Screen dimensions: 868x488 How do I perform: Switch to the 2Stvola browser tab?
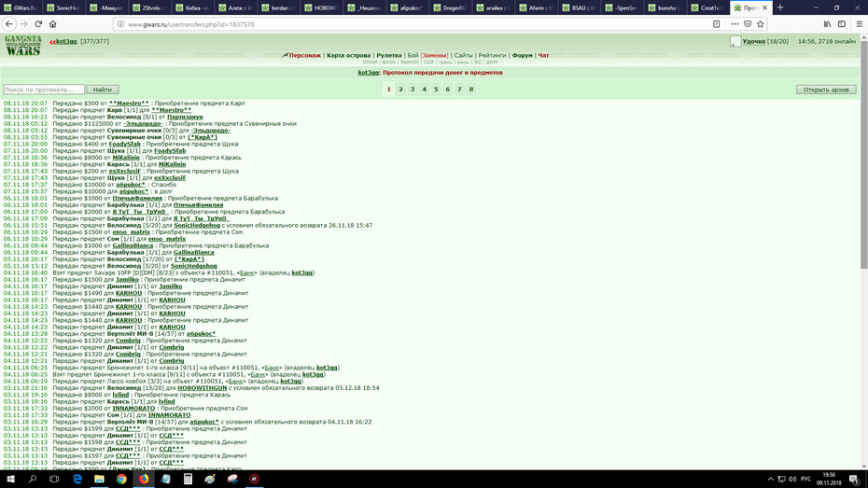pyautogui.click(x=150, y=7)
